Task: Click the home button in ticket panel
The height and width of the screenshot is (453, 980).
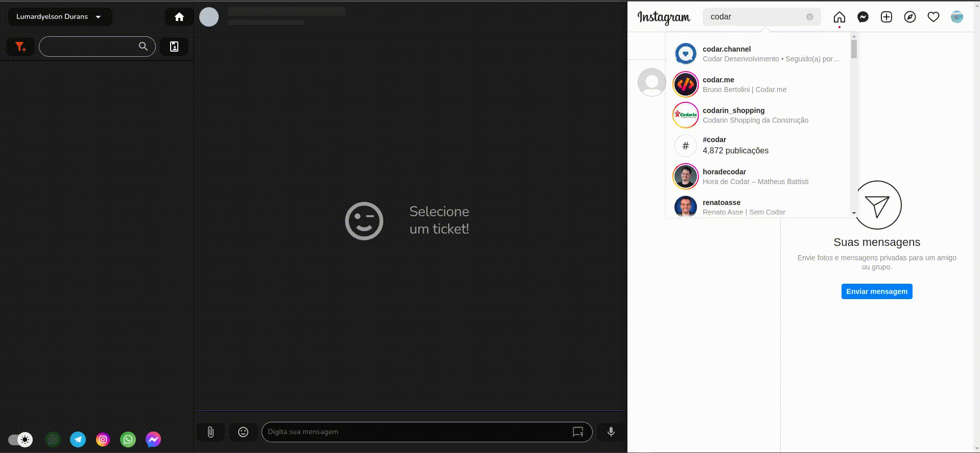Action: tap(179, 17)
